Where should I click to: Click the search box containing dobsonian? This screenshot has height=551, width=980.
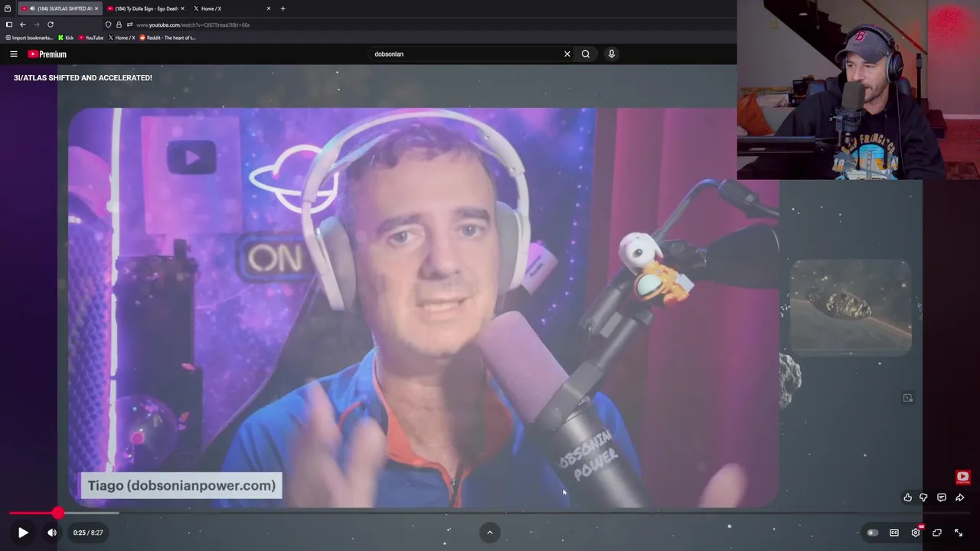tap(465, 54)
